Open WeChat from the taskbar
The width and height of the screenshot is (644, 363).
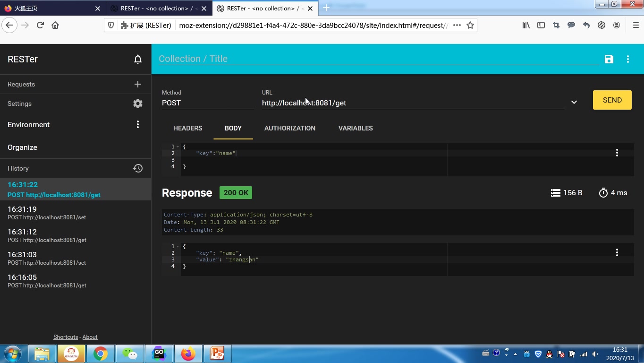tap(130, 354)
